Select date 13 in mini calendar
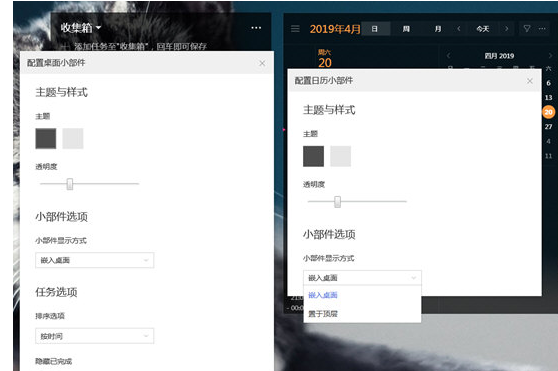 (548, 97)
